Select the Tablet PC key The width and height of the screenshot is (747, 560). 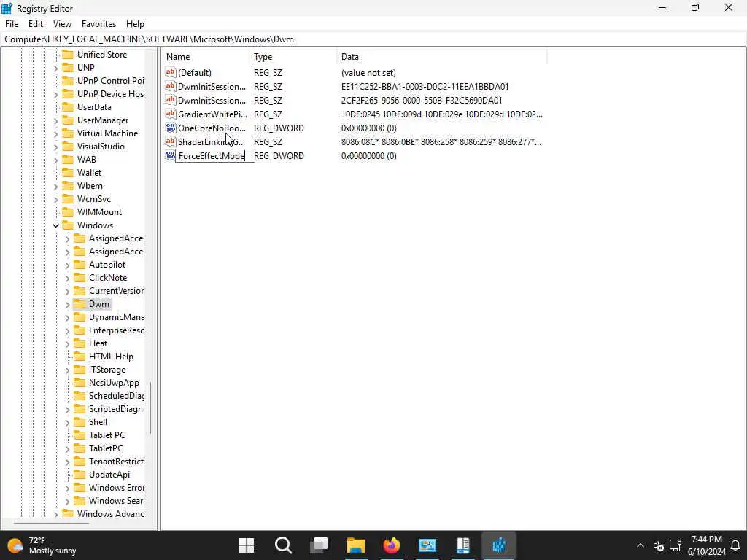click(107, 435)
